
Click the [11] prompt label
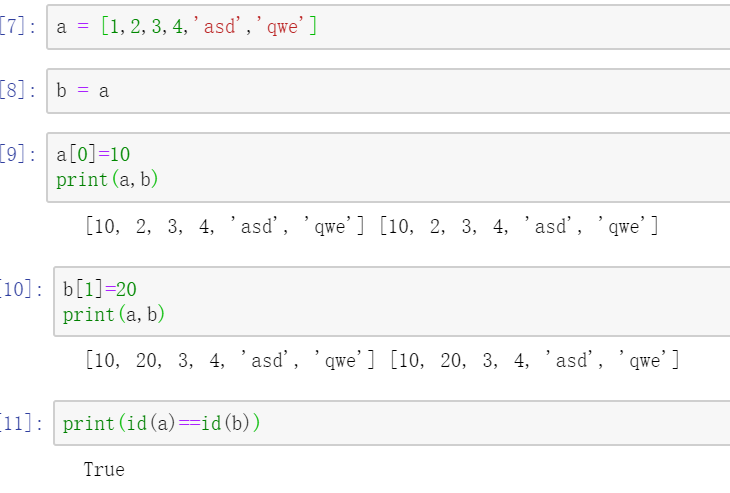21,424
